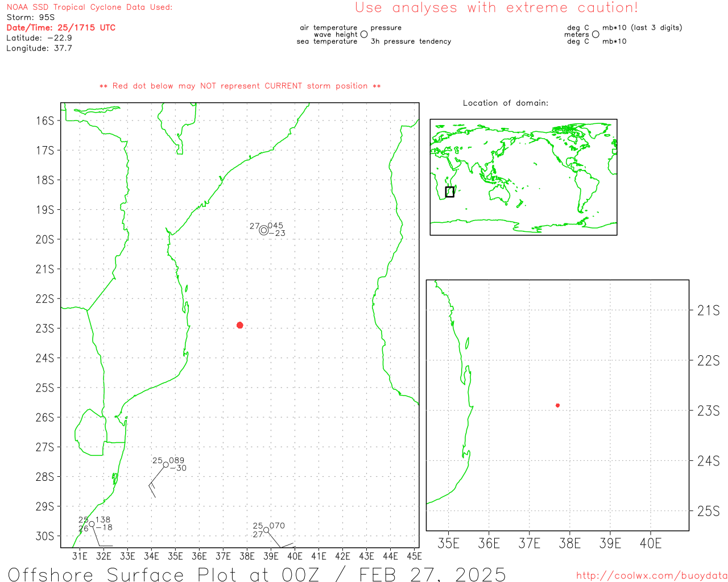Click the '30S' latitude label on main map
This screenshot has height=582, width=728.
45,536
